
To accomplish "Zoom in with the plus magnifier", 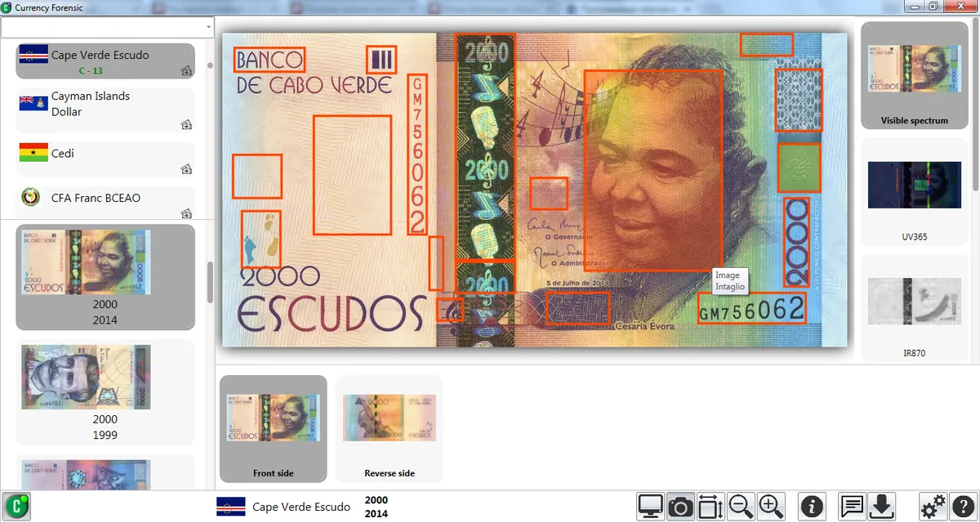I will click(771, 507).
